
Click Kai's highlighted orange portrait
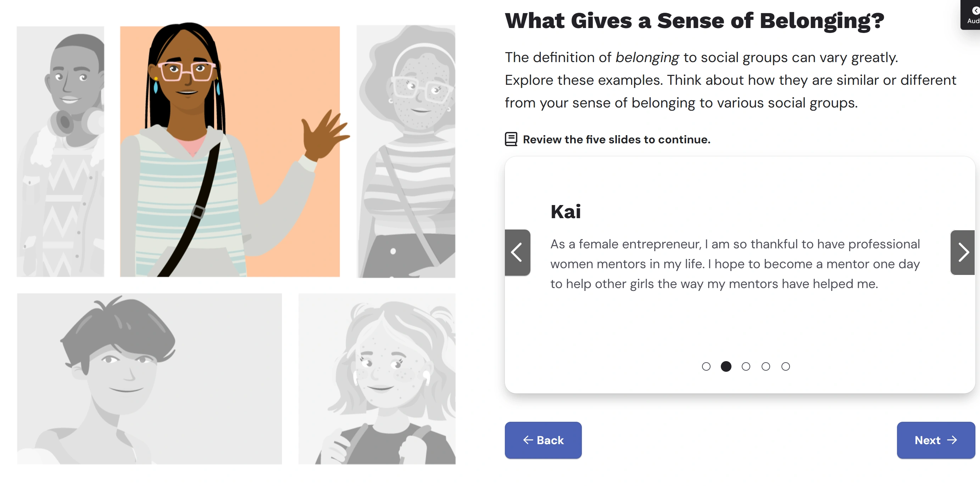pos(230,151)
